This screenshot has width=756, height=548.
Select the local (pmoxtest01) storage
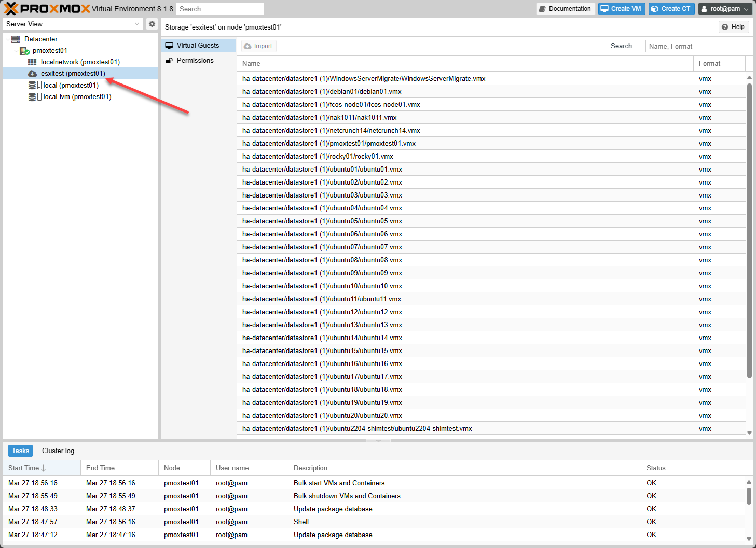coord(80,85)
